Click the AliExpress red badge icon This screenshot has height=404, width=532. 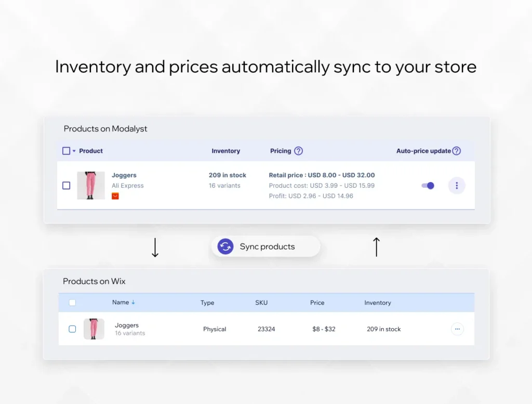(x=115, y=196)
